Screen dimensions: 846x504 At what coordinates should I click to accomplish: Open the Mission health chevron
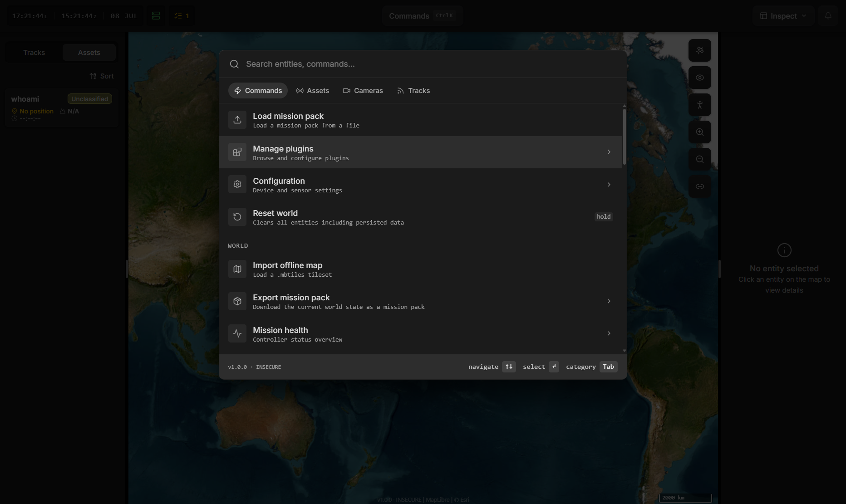point(609,333)
